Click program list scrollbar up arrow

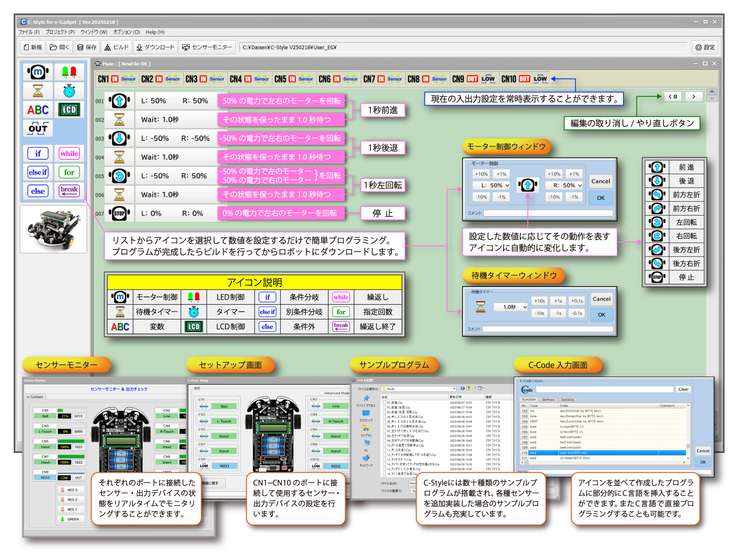(x=712, y=91)
